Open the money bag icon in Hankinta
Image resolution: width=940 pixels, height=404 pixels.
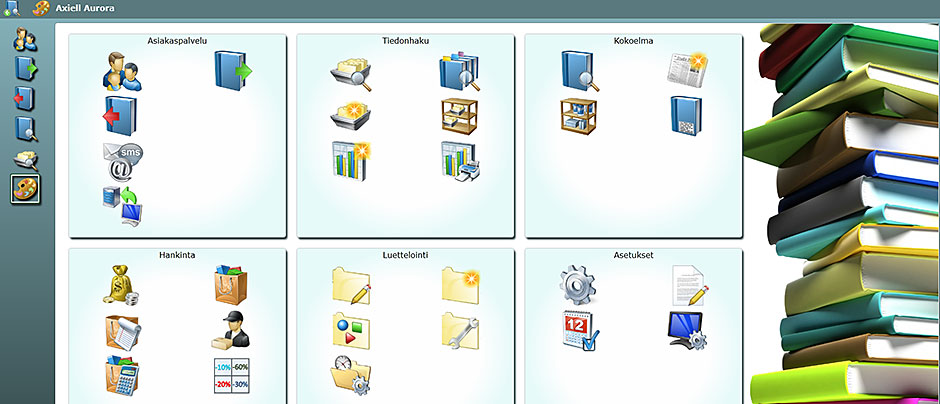click(122, 285)
